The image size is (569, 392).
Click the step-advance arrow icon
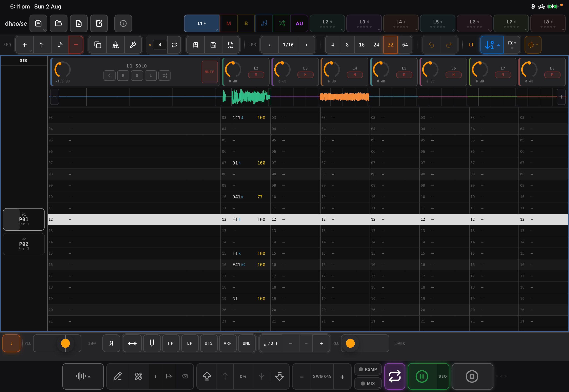pyautogui.click(x=169, y=376)
